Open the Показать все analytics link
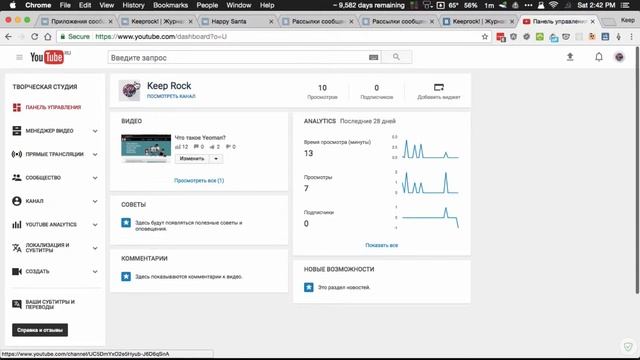The width and height of the screenshot is (640, 360). (x=382, y=245)
